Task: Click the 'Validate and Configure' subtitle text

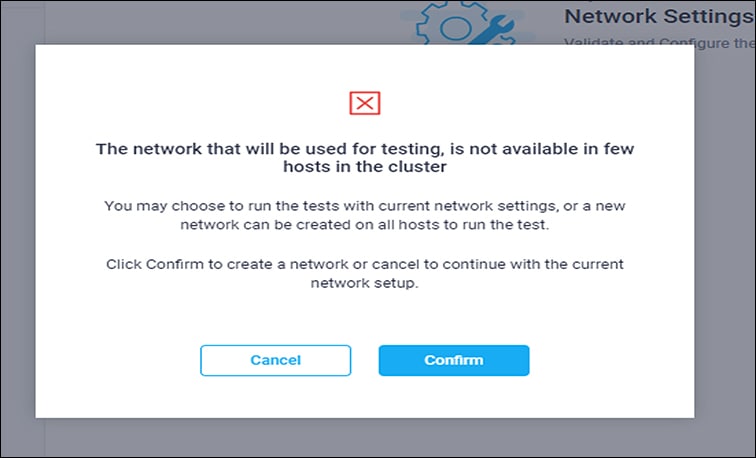Action: point(659,43)
